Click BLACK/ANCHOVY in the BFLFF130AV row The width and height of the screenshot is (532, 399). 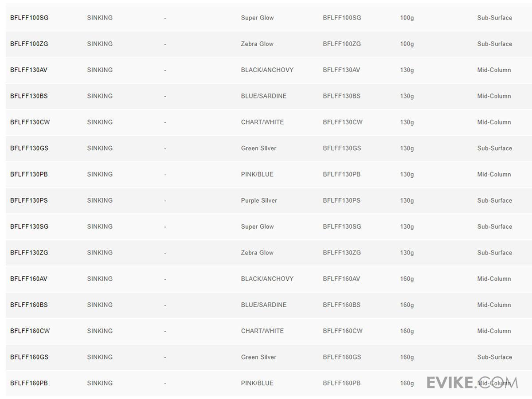[x=267, y=70]
